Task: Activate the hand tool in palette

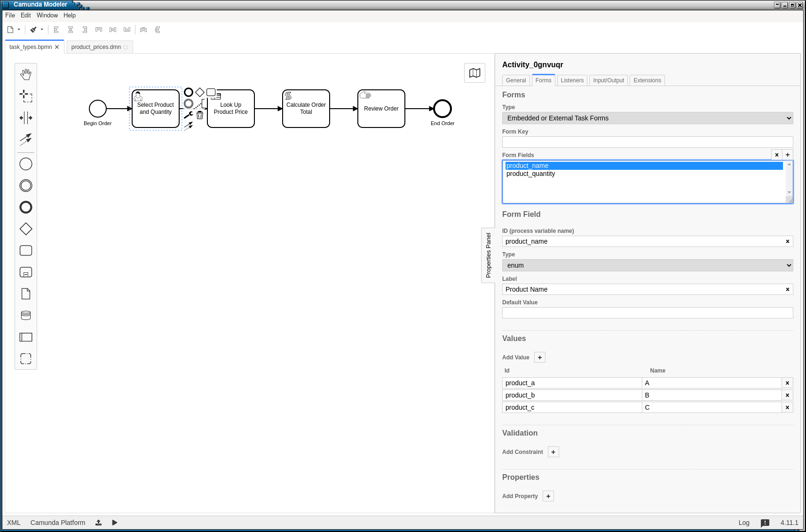Action: 26,74
